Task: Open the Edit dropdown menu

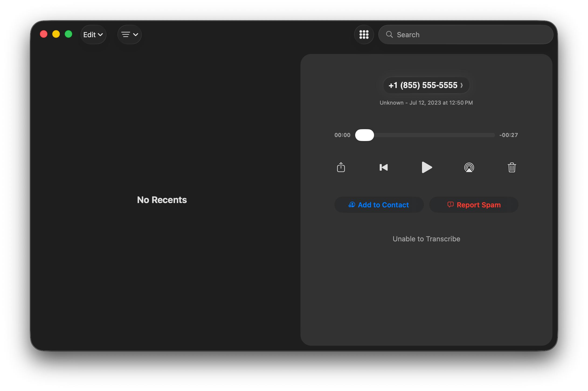Action: (x=93, y=35)
